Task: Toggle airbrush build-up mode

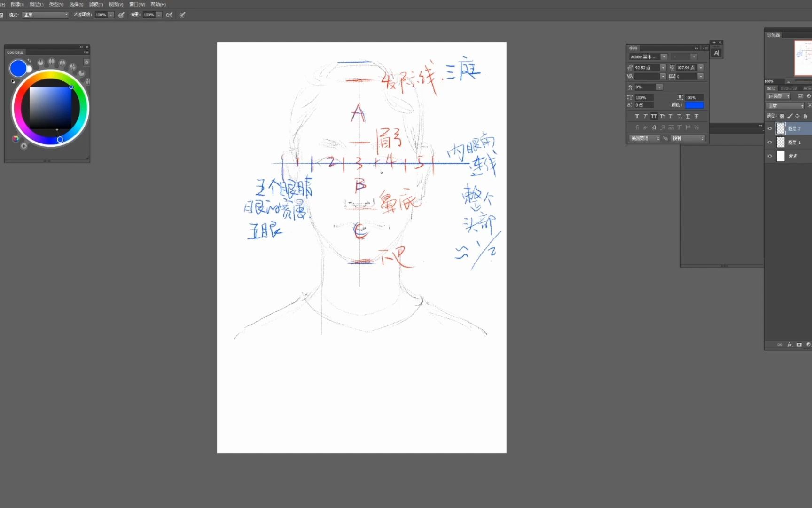Action: pos(169,15)
